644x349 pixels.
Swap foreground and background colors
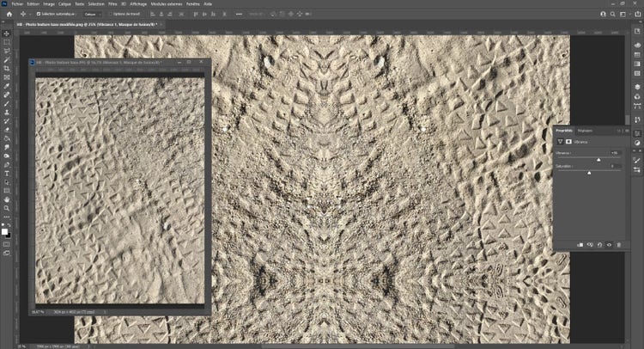pyautogui.click(x=9, y=225)
